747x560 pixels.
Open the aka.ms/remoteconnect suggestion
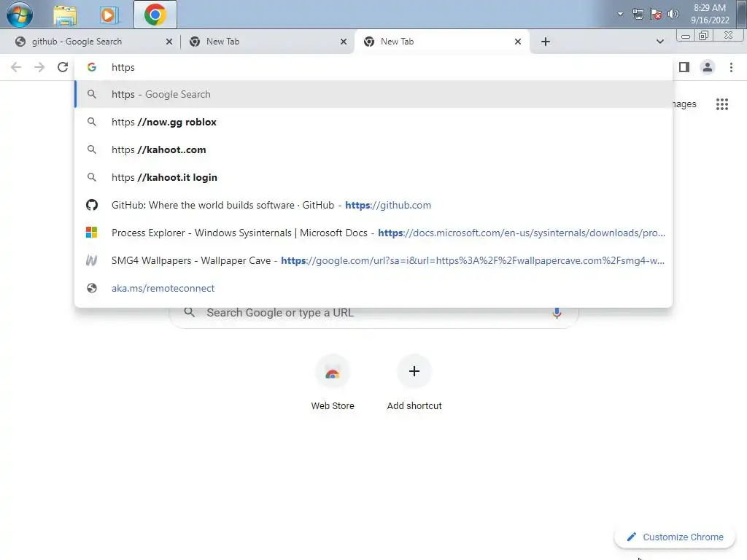click(x=373, y=287)
